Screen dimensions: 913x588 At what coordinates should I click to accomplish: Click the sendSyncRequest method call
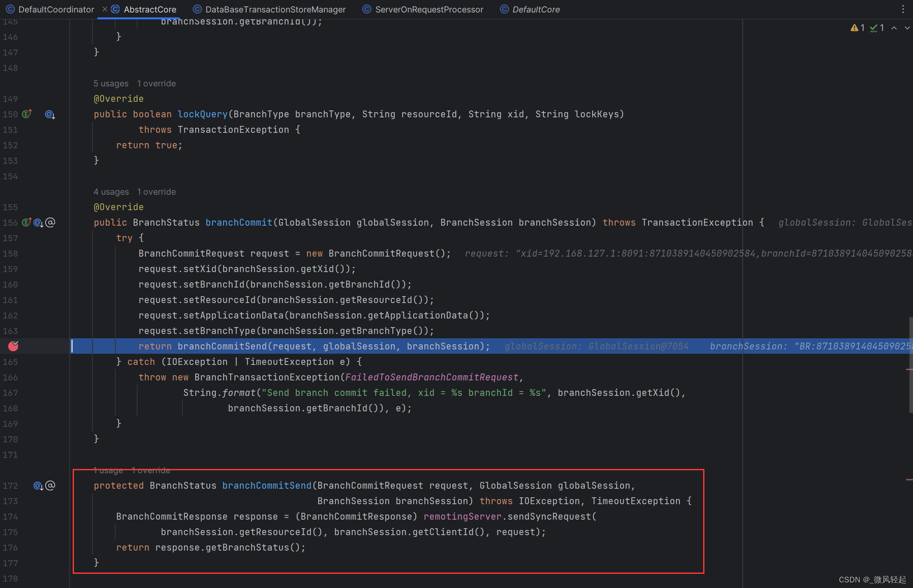coord(549,517)
